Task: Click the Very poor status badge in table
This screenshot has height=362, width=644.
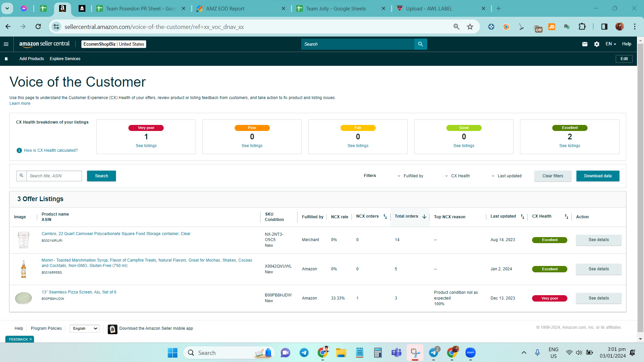Action: click(549, 298)
